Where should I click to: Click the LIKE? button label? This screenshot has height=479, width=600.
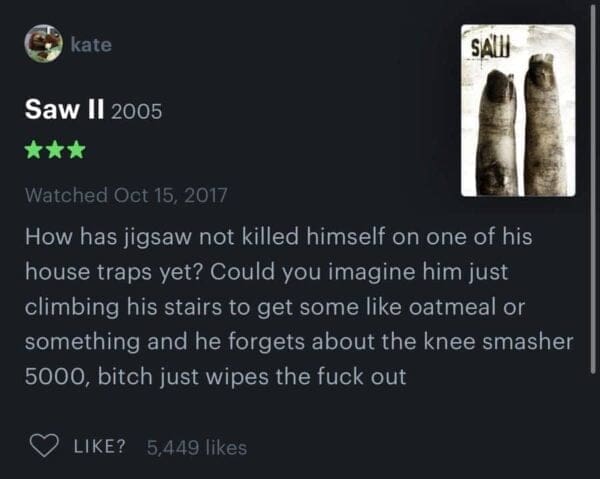[99, 446]
